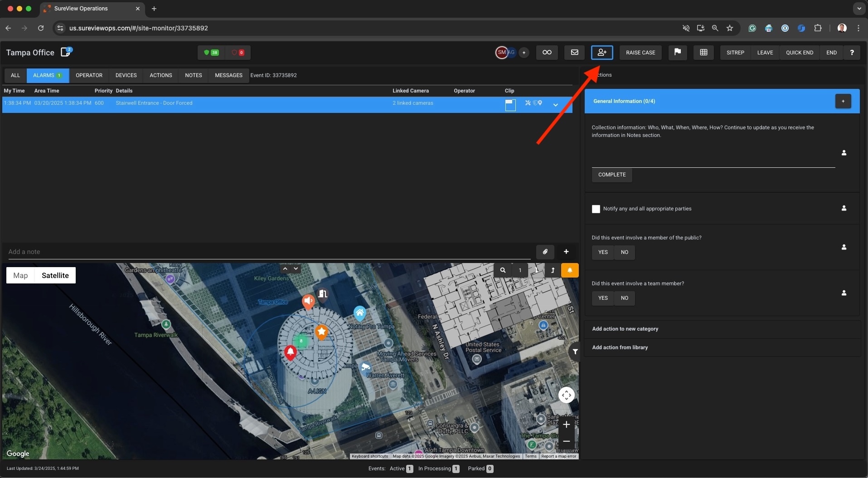Zoom in on the map
Image resolution: width=868 pixels, height=478 pixels.
coord(566,424)
